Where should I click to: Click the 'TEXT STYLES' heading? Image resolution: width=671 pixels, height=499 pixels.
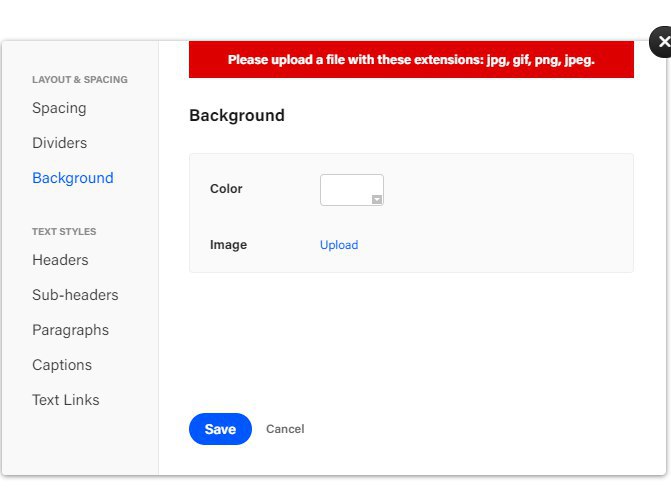pos(64,232)
